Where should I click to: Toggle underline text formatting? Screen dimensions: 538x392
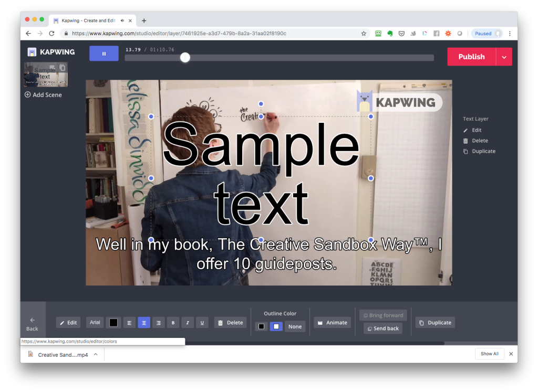[202, 323]
